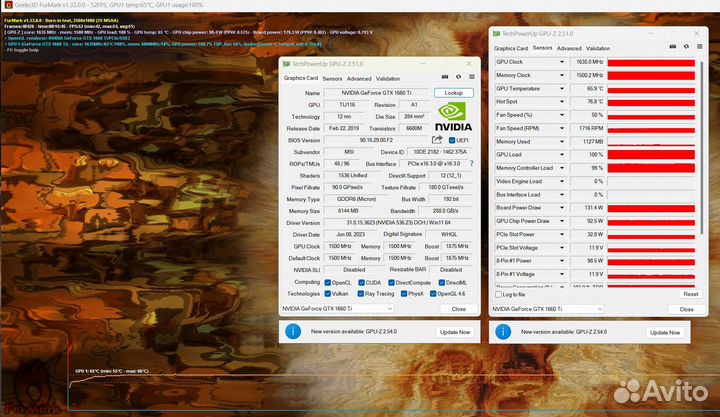720x417 pixels.
Task: Open the Memory Clock sensor dropdown
Action: coord(562,75)
